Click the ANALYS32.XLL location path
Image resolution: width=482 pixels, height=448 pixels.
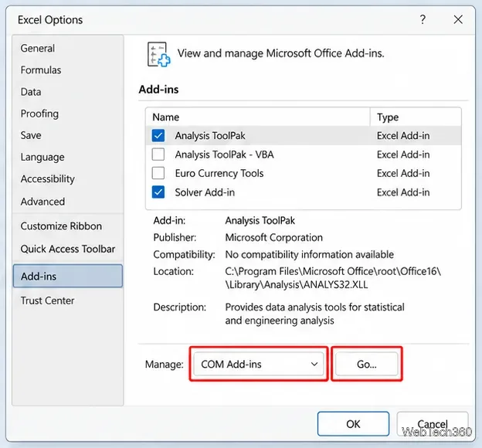[x=333, y=278]
